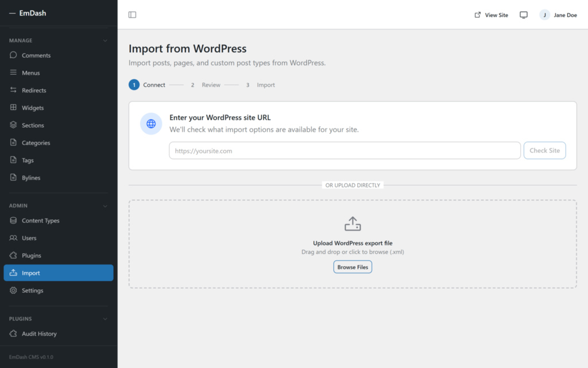Click the step 1 Connect indicator
588x368 pixels.
pos(147,85)
